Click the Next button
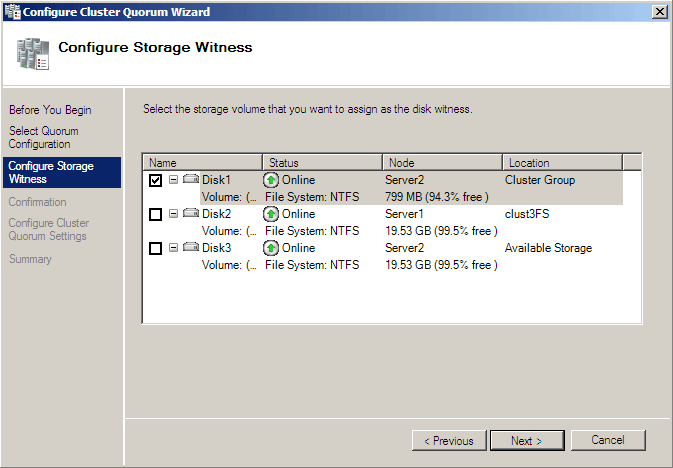The image size is (673, 468). 527,441
